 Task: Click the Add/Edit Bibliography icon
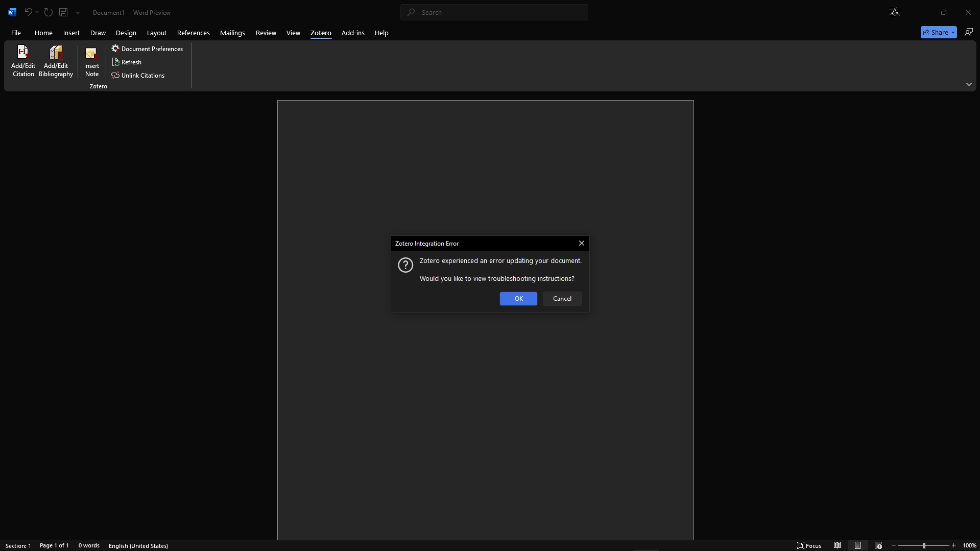[x=56, y=53]
